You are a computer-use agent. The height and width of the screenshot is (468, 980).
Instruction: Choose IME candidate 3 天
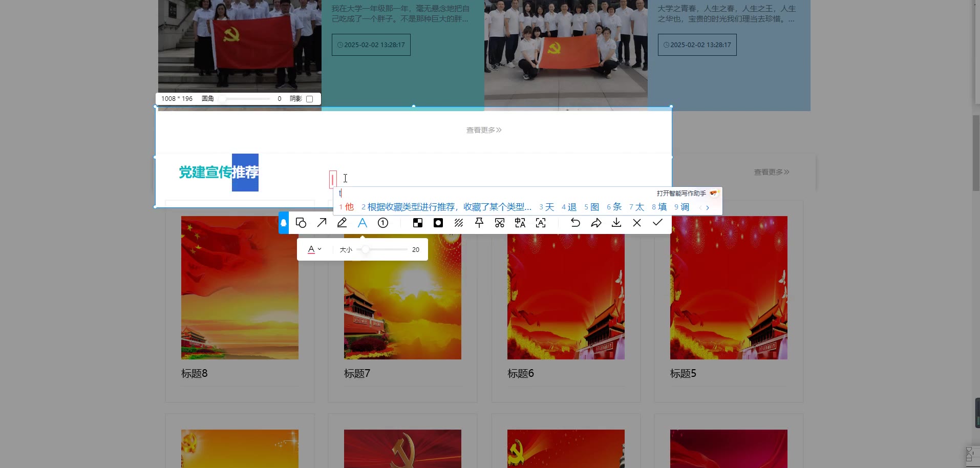[x=547, y=207]
